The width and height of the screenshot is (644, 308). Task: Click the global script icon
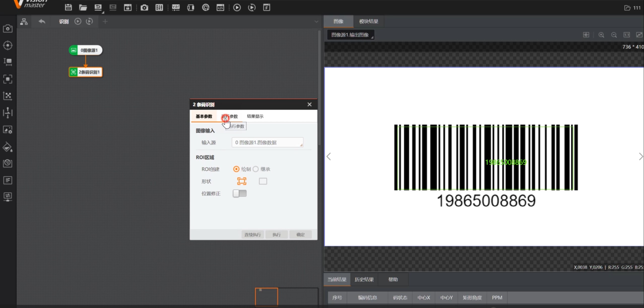pos(220,8)
